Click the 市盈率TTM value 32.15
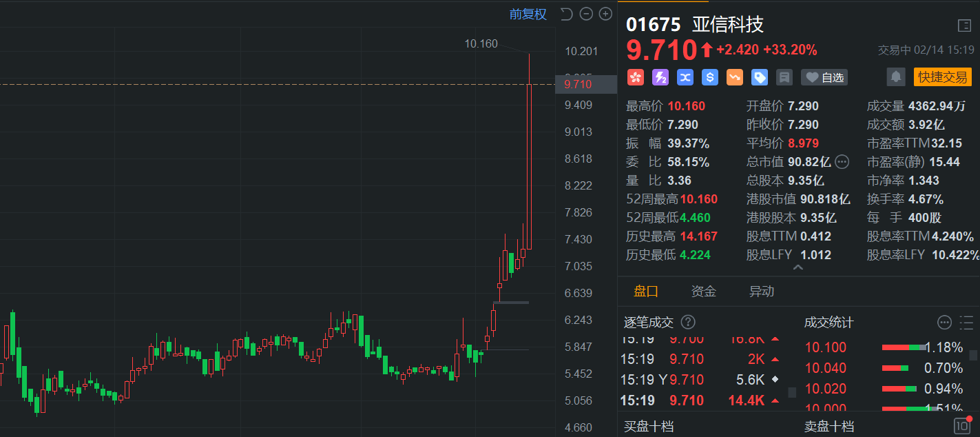 946,143
